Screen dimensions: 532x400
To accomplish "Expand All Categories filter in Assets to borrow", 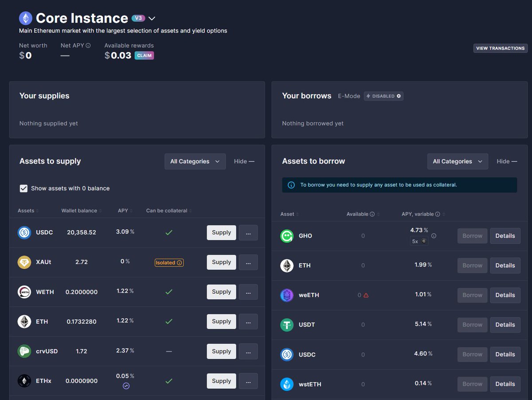I will tap(457, 162).
